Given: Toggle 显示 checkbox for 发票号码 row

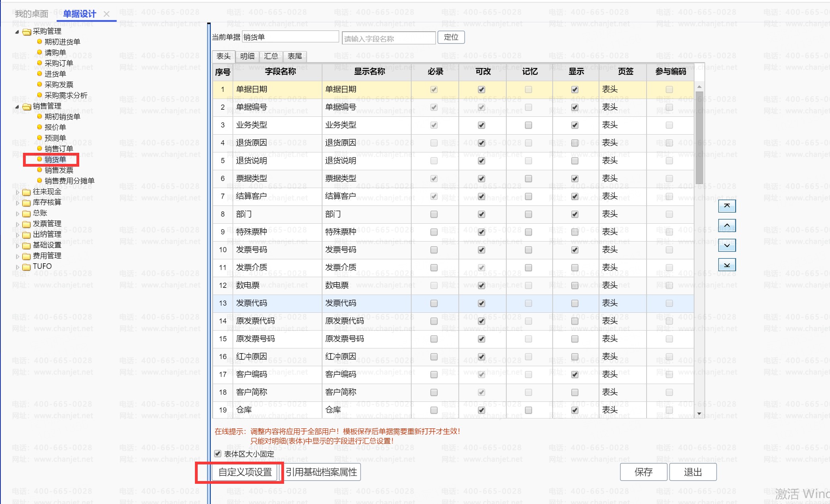Looking at the screenshot, I should click(575, 250).
